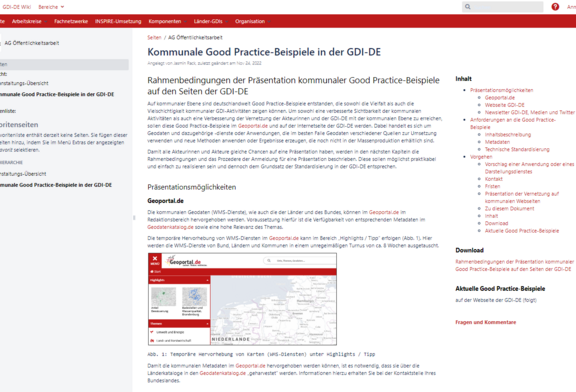Jump to Inhaltsbeschreibung section

pos(508,134)
